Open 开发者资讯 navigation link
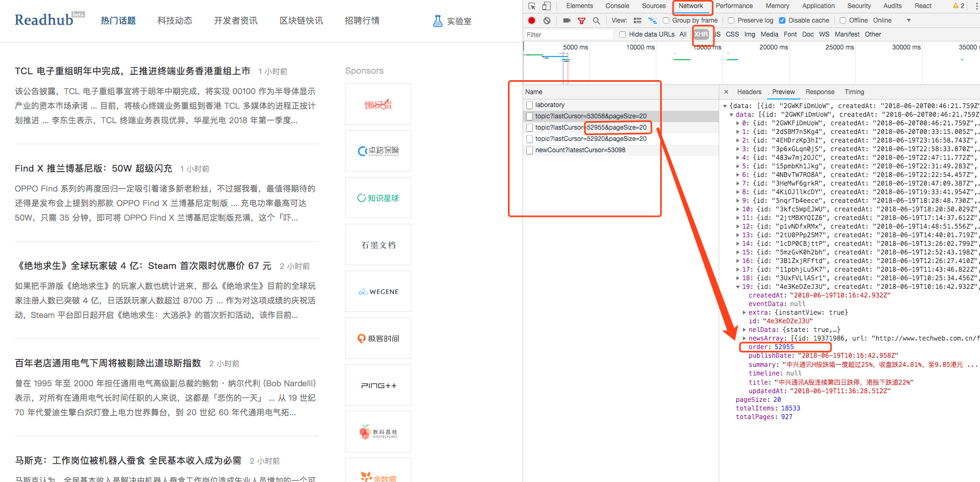The image size is (980, 482). (x=235, y=21)
